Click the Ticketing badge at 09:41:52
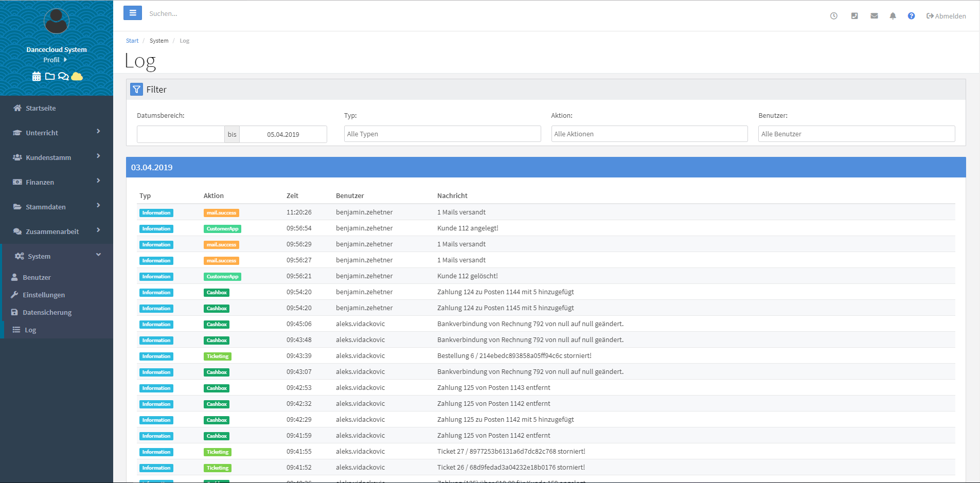This screenshot has width=980, height=483. coord(218,468)
